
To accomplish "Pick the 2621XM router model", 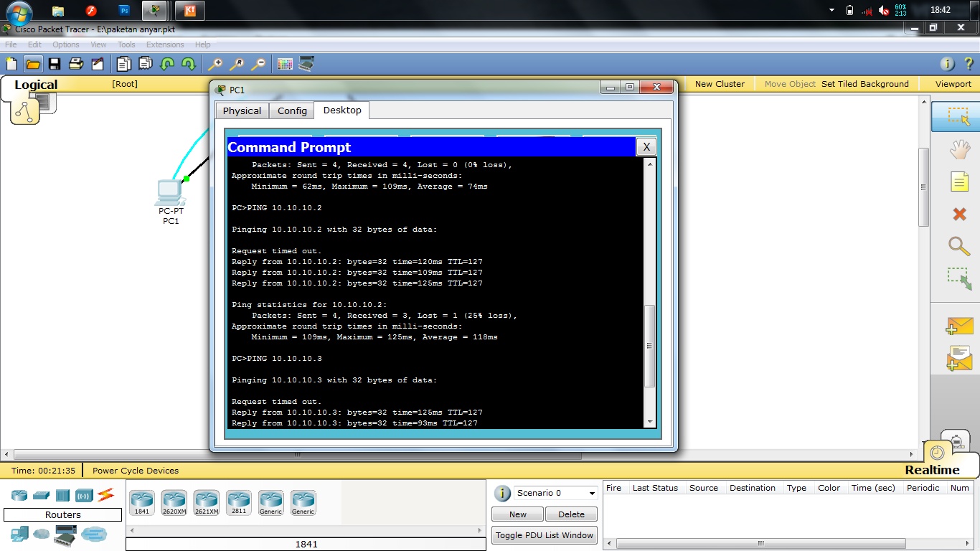I will point(206,503).
